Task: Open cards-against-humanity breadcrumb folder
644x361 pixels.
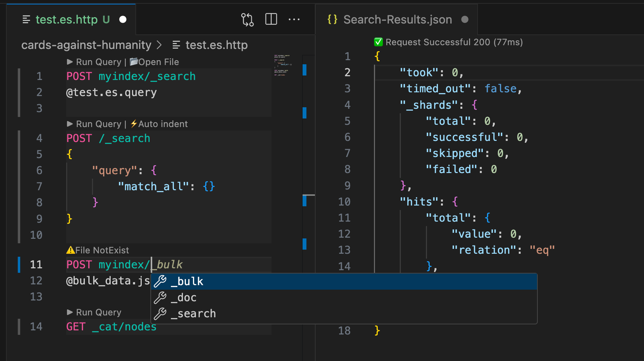Action: (x=86, y=45)
